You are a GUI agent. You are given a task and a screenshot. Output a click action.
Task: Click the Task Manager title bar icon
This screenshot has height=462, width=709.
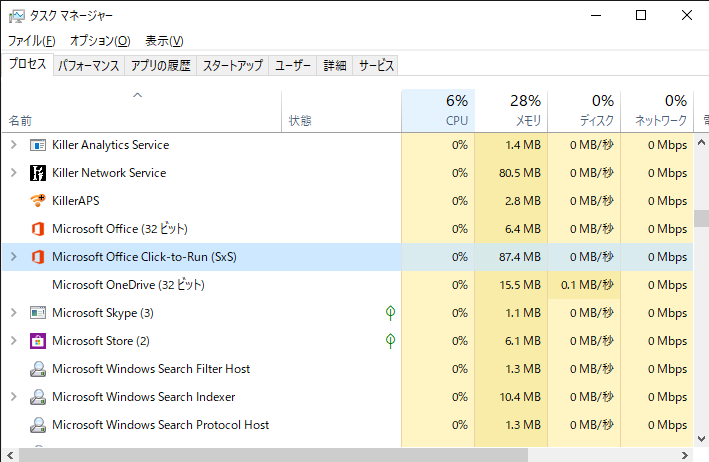[16, 16]
